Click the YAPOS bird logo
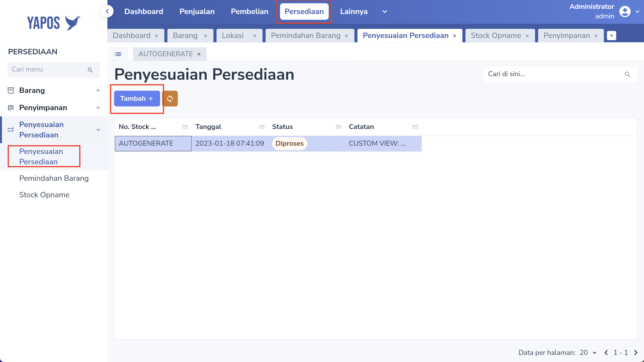 [x=54, y=23]
